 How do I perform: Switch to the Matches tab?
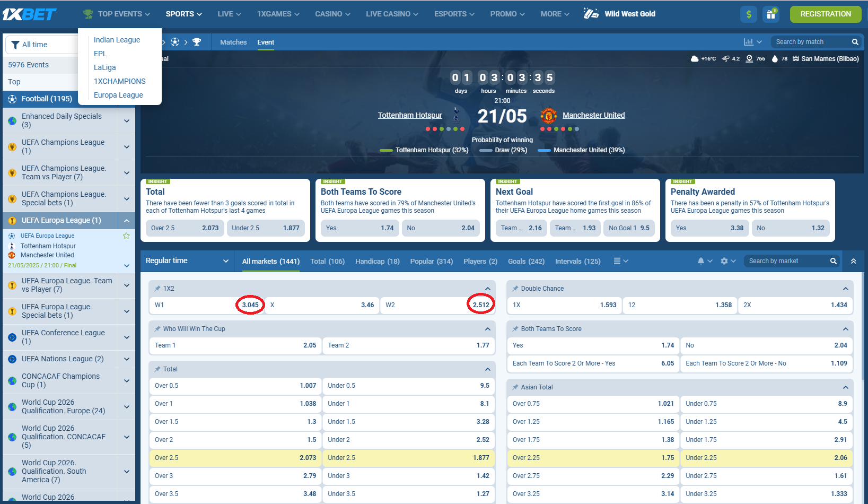pos(233,42)
